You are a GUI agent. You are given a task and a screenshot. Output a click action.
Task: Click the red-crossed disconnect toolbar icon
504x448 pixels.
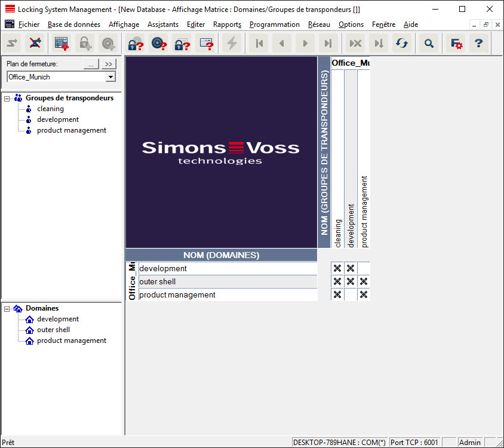click(x=35, y=43)
